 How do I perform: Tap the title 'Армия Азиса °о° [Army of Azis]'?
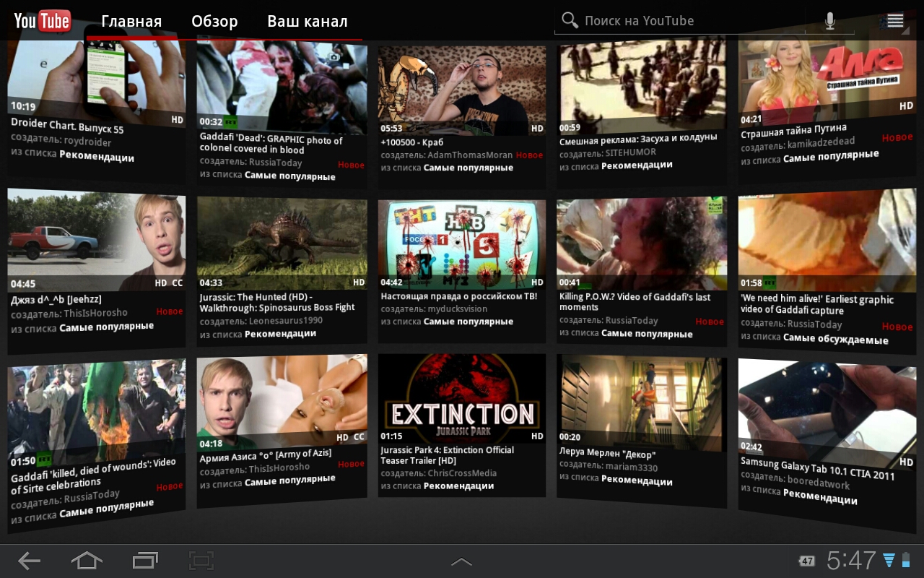coord(266,456)
